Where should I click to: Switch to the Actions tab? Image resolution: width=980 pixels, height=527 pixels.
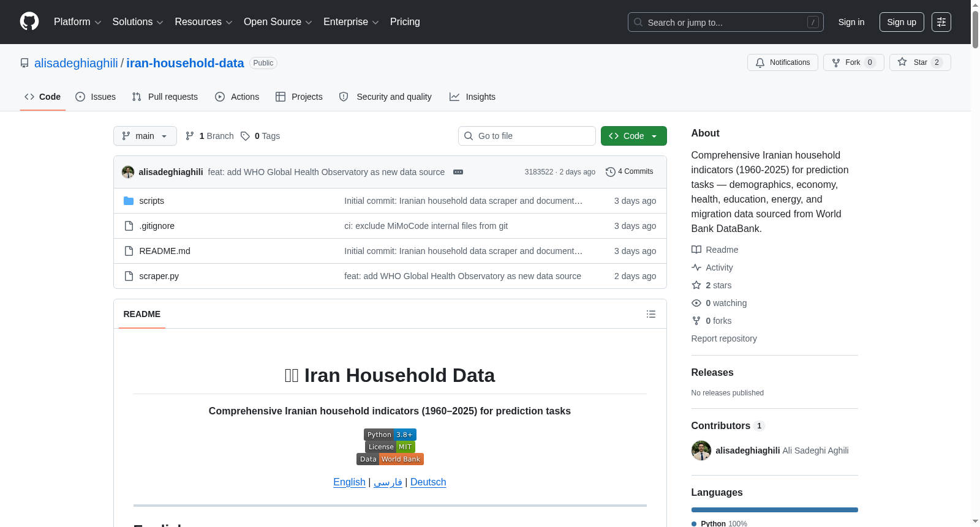point(237,97)
